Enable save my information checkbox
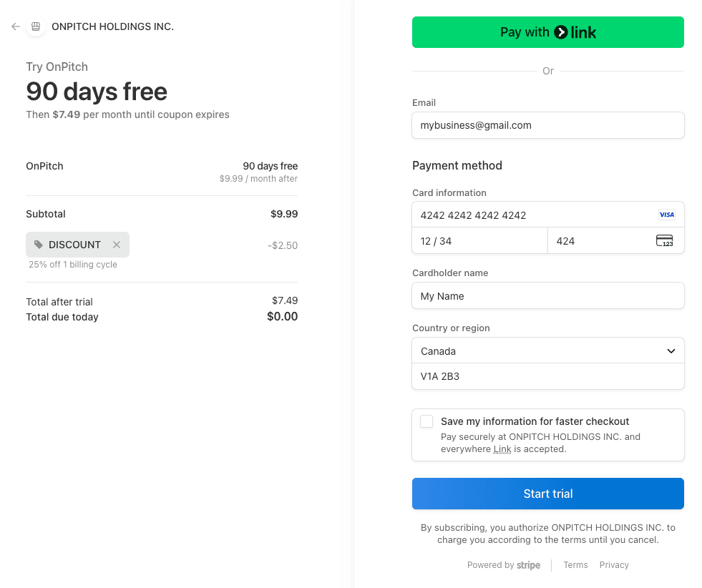The width and height of the screenshot is (702, 588). (426, 421)
